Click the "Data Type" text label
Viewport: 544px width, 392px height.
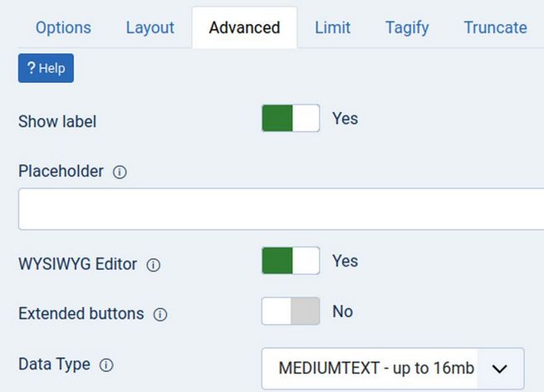54,364
